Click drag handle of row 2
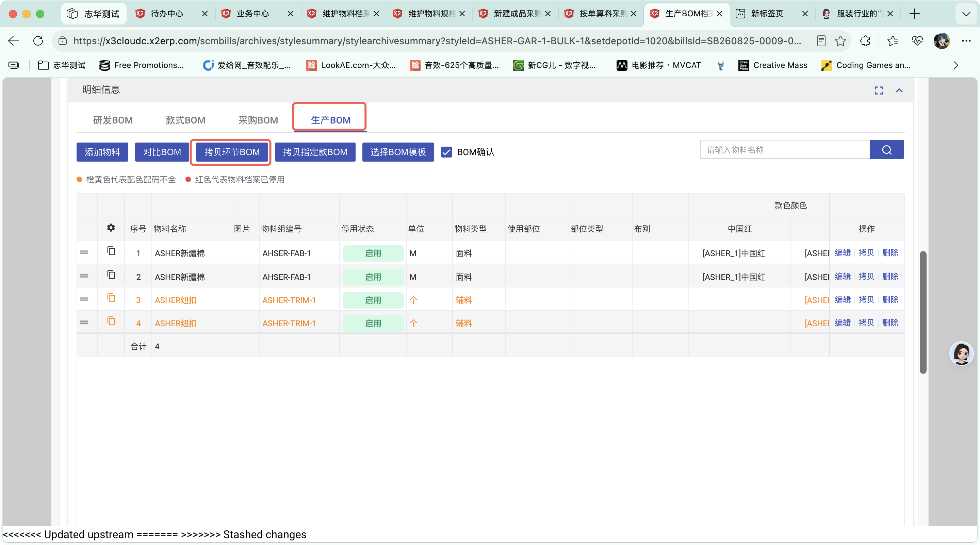980x545 pixels. coord(84,276)
